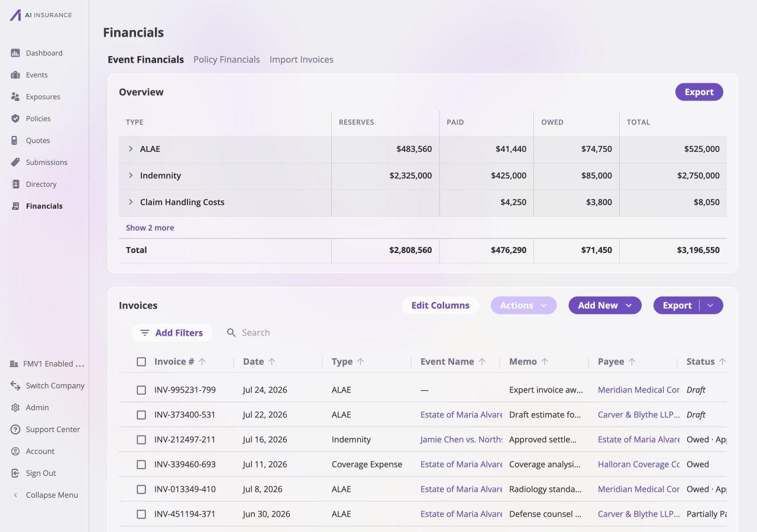This screenshot has width=757, height=532.
Task: Click the Overview Export button
Action: coord(699,92)
